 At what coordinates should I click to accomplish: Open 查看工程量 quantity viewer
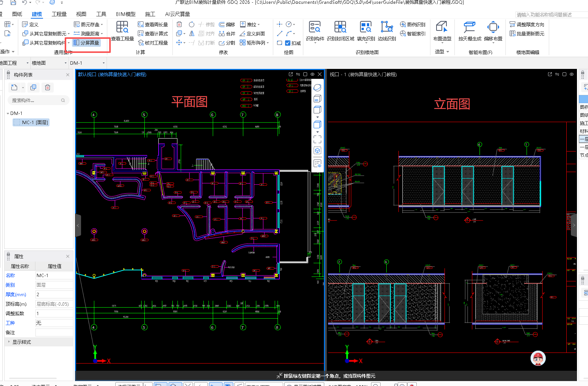(x=122, y=31)
